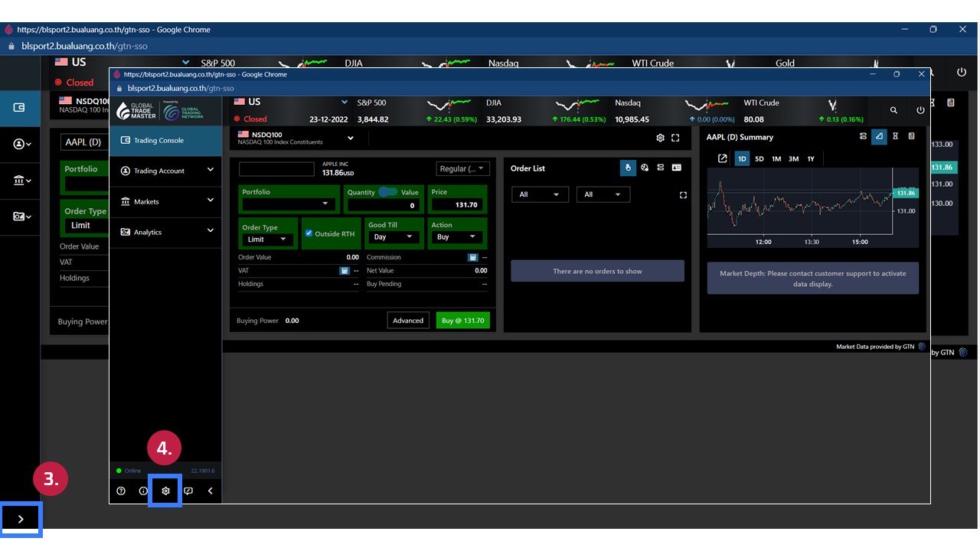Click the stacked rows icon in Order List

tap(661, 168)
